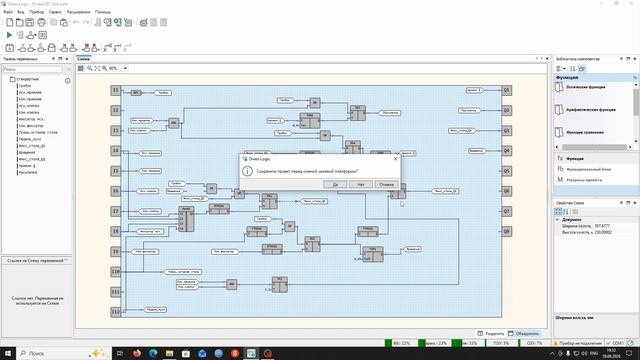Click the Redo arrow icon
Screen dimensions: 640x360
coord(86,22)
